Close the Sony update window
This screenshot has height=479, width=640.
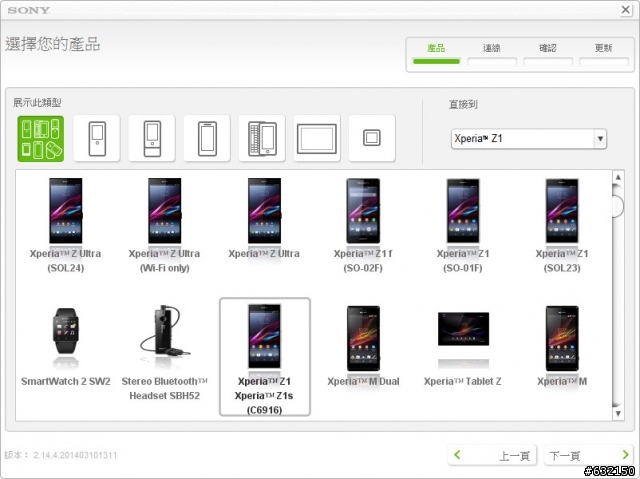[x=625, y=9]
